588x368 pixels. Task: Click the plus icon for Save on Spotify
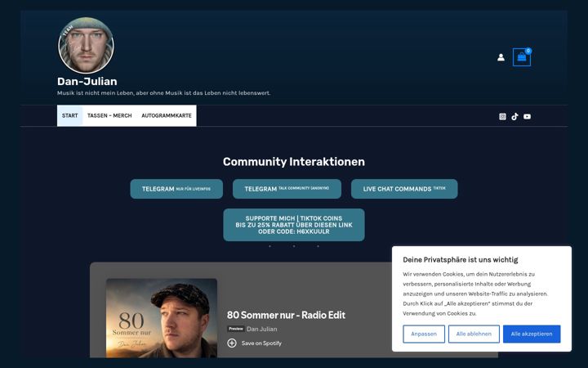[x=232, y=343]
